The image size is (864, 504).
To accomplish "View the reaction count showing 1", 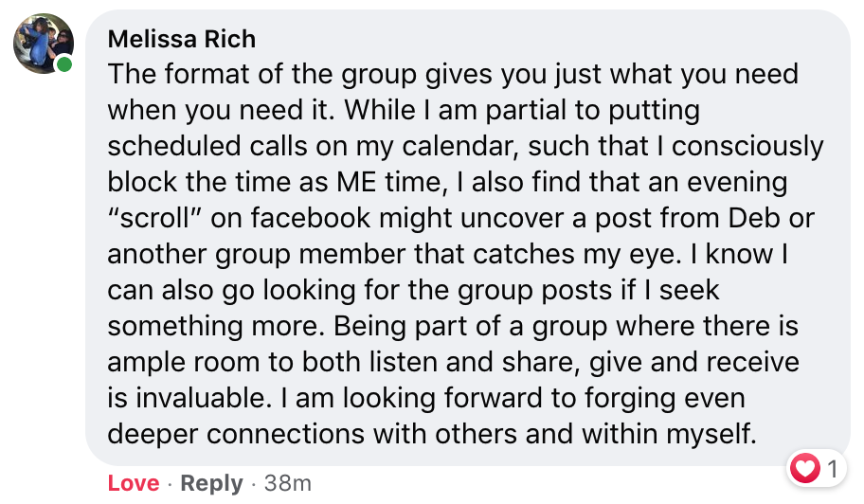I will (832, 468).
